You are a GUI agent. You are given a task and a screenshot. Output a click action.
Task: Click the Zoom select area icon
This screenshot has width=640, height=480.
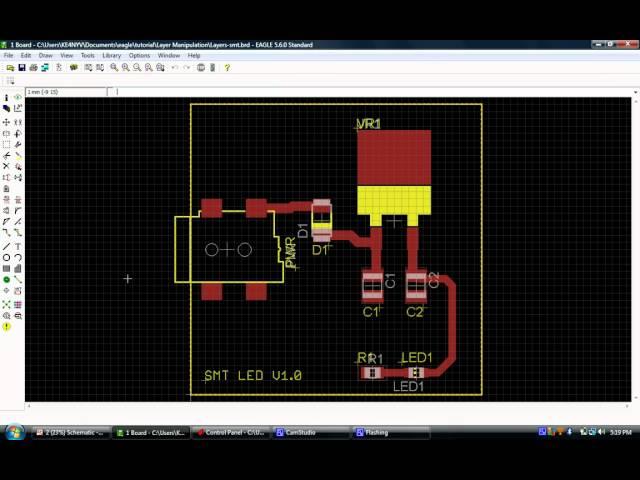point(160,68)
